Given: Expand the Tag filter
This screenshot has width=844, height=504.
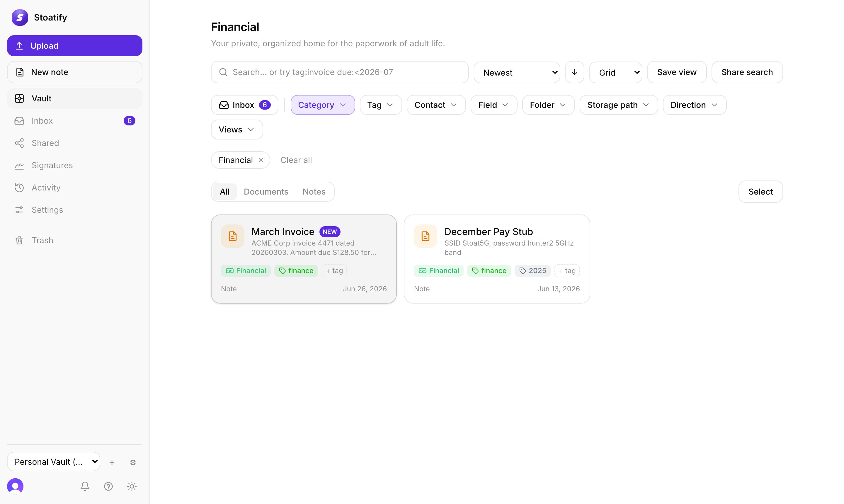Looking at the screenshot, I should tap(381, 105).
